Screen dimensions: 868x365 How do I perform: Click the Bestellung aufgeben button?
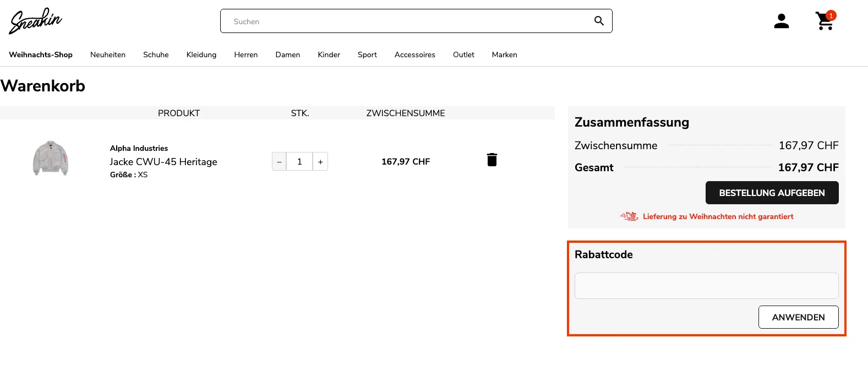click(772, 193)
